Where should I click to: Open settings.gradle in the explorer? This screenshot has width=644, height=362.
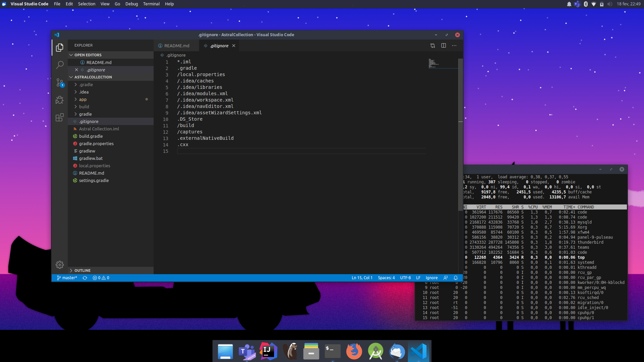pos(111,180)
